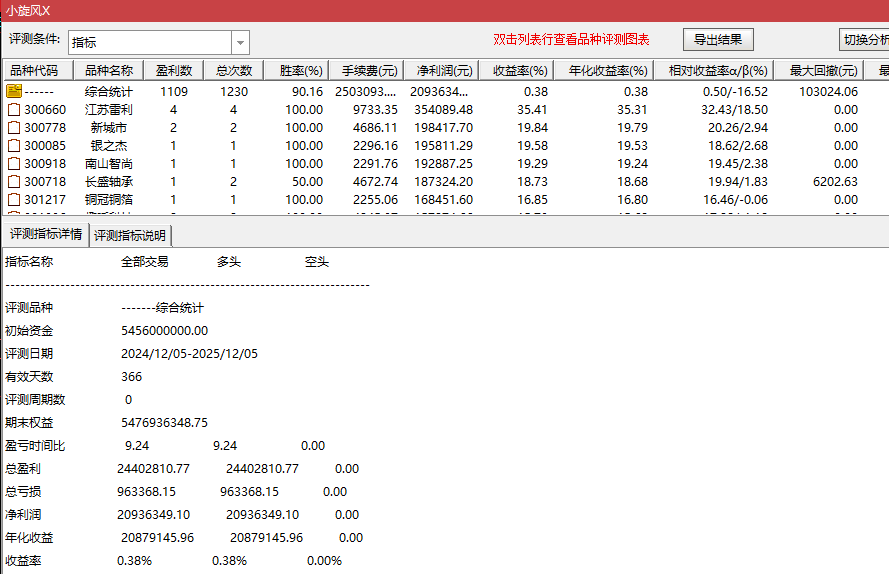Sort by the 净利润(元) column header
889x574 pixels.
pyautogui.click(x=442, y=70)
